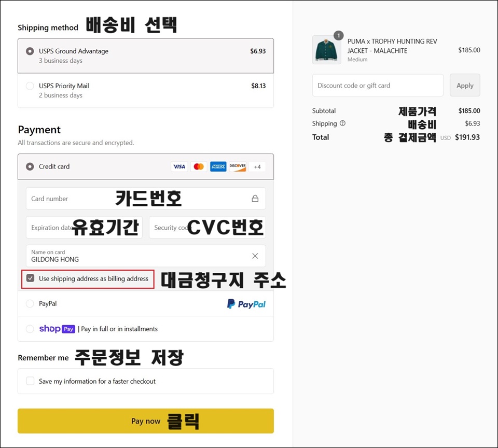This screenshot has height=448, width=498.
Task: Click the $191.93 total amount
Action: 467,137
